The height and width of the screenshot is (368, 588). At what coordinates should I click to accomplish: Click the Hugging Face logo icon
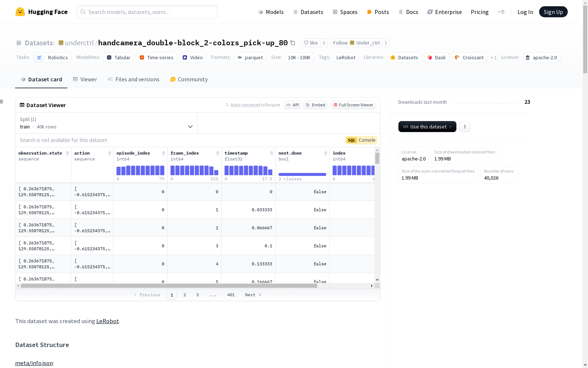coord(20,12)
